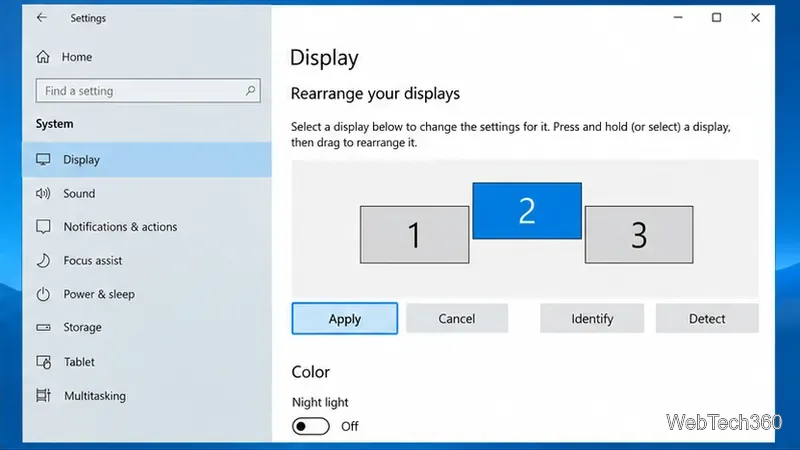
Task: Close the Settings window
Action: click(x=755, y=18)
